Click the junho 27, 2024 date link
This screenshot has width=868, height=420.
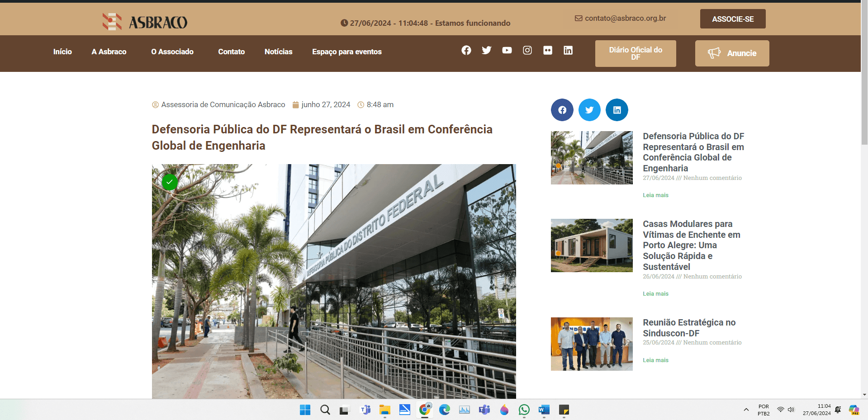(x=321, y=104)
